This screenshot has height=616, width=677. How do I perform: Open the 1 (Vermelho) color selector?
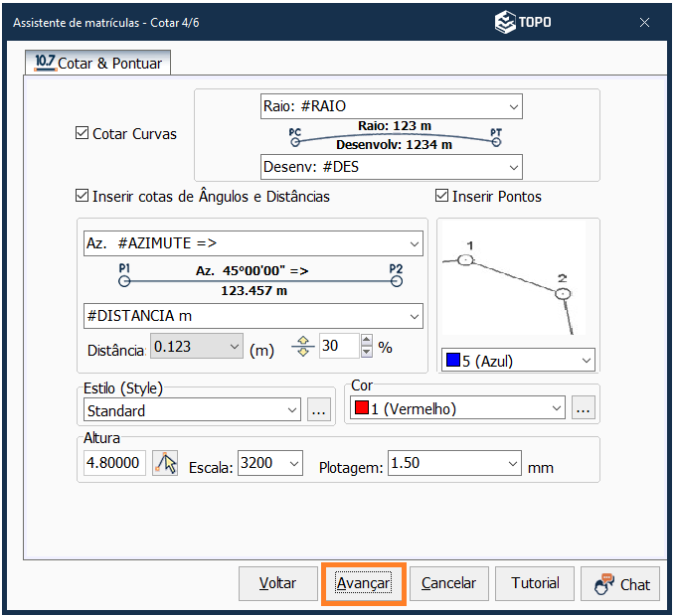(456, 408)
